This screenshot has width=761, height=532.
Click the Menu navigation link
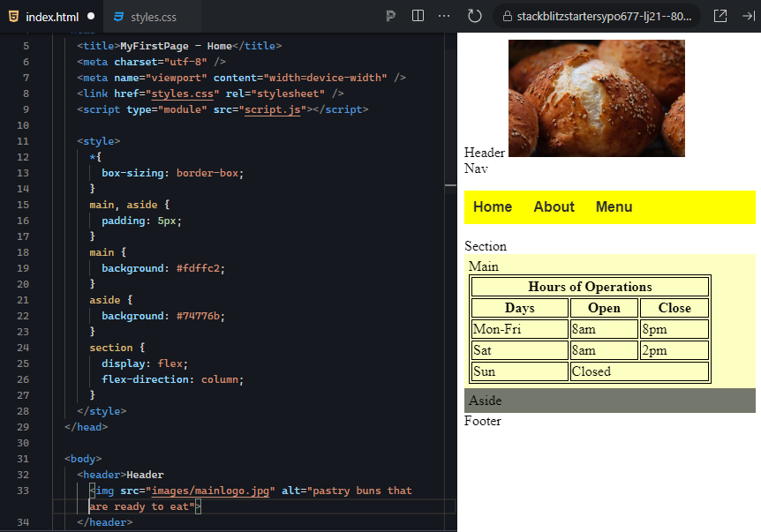(x=614, y=206)
